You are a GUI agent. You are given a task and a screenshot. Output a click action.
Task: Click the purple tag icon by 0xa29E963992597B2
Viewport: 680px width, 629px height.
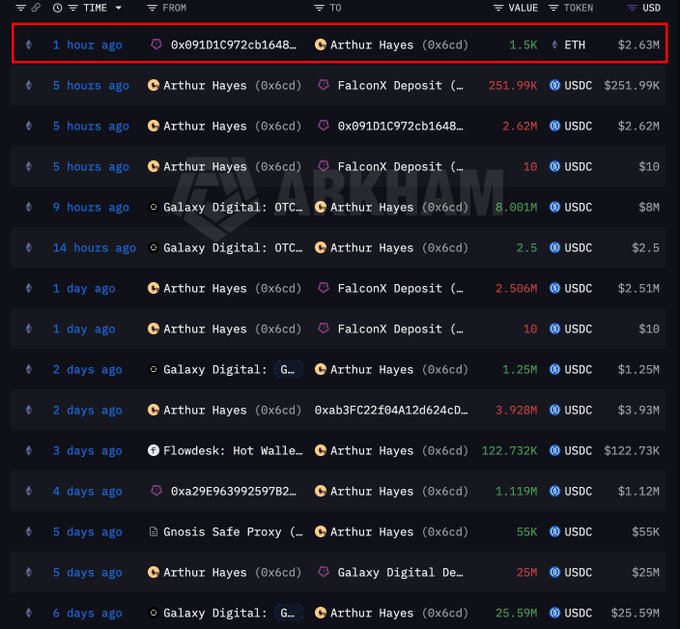click(156, 491)
